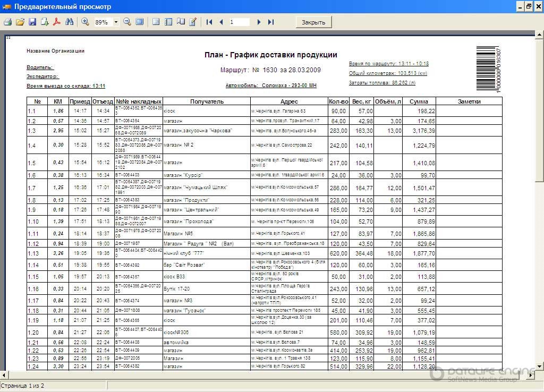Viewport: 544px width, 392px height.
Task: Click the 'Общий километраж: 103,513 (км)' text
Action: [x=388, y=73]
